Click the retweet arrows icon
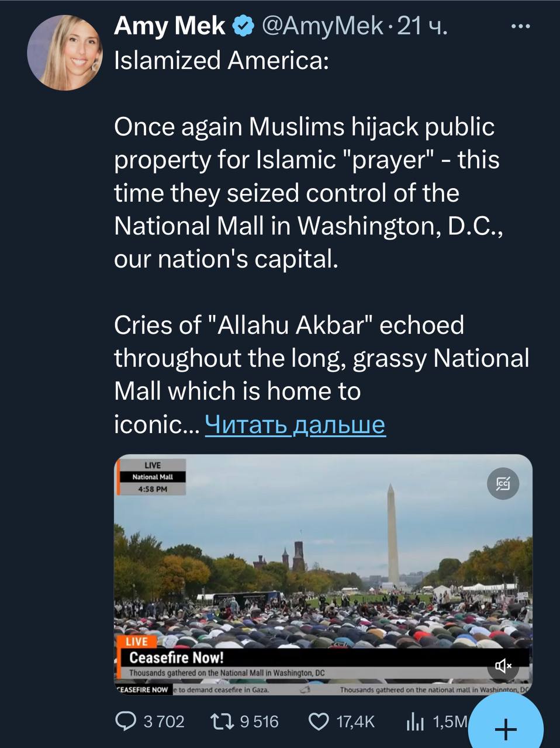The image size is (560, 748). click(x=222, y=722)
